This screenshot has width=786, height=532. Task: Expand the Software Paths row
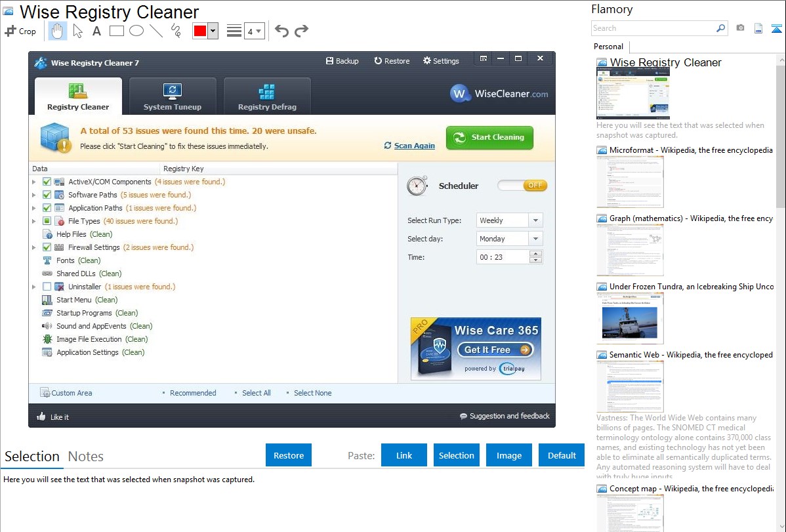tap(33, 195)
